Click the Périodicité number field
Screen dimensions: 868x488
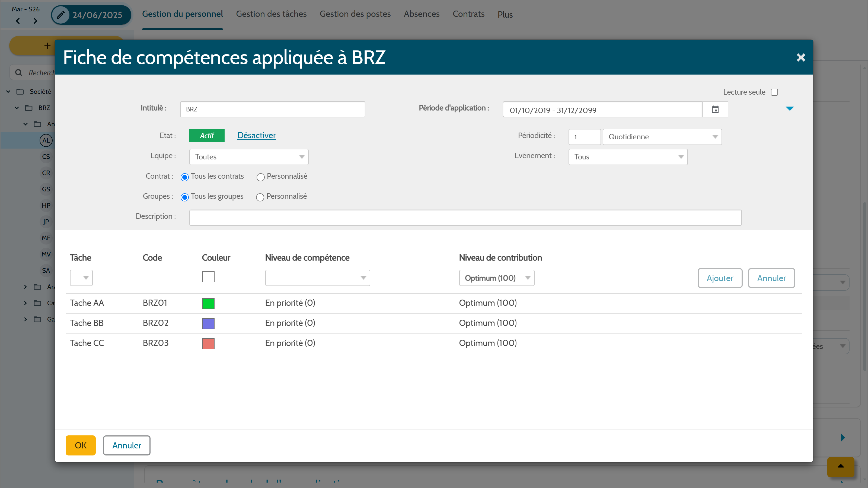(x=585, y=137)
